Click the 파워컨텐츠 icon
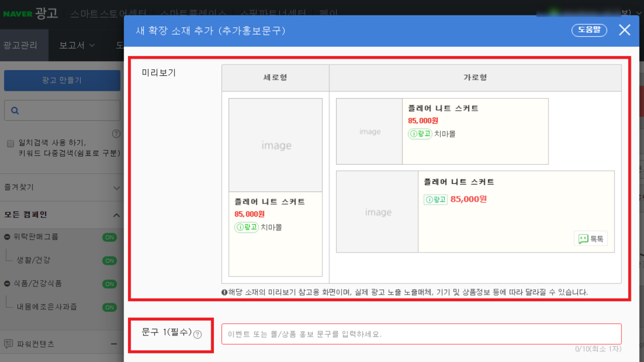This screenshot has height=362, width=644. (x=8, y=343)
